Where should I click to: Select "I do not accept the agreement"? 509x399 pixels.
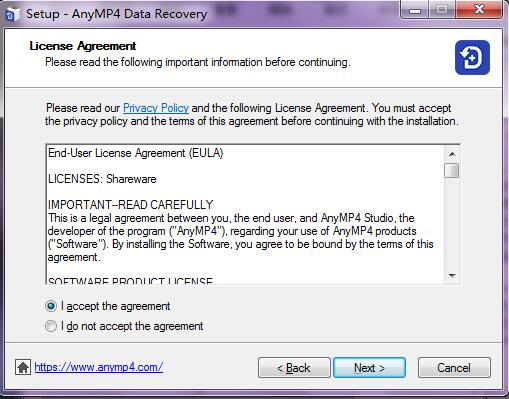coord(51,326)
